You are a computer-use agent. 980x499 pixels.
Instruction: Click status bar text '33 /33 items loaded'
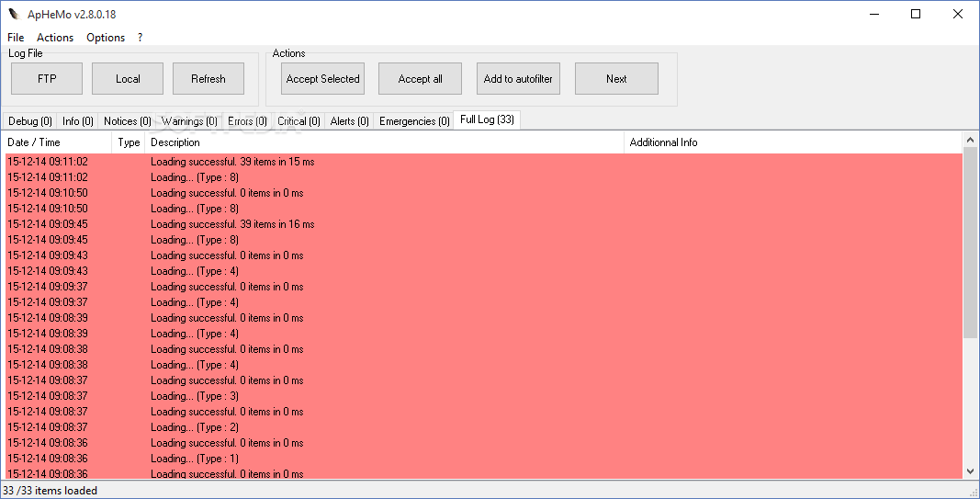coord(50,490)
